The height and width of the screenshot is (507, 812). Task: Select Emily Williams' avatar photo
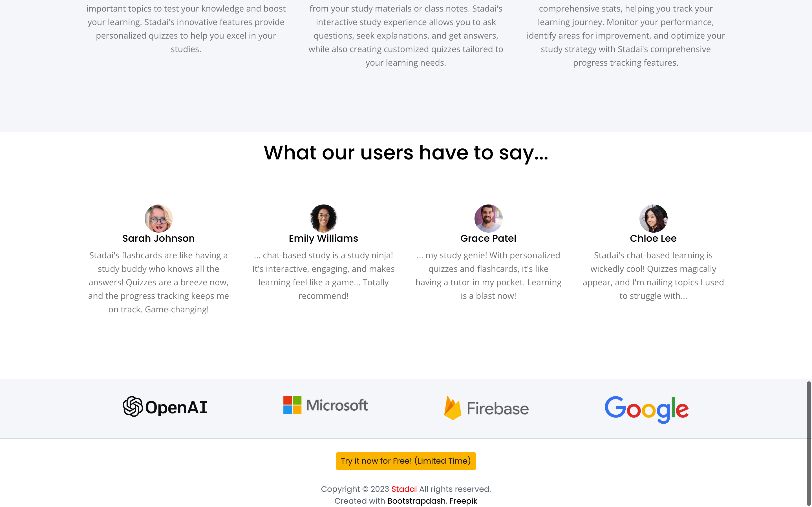[x=323, y=218]
